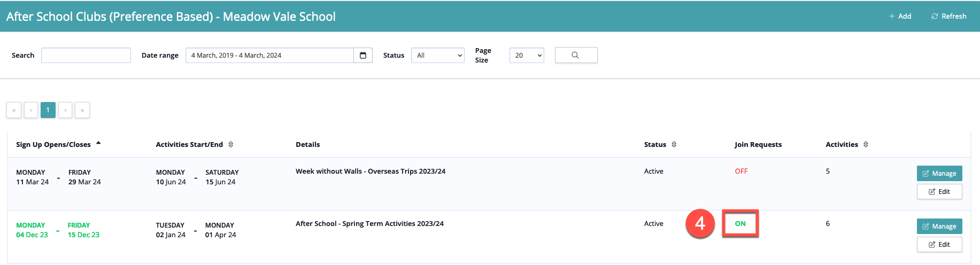Image resolution: width=980 pixels, height=265 pixels.
Task: Refresh the clubs list
Action: click(x=948, y=17)
